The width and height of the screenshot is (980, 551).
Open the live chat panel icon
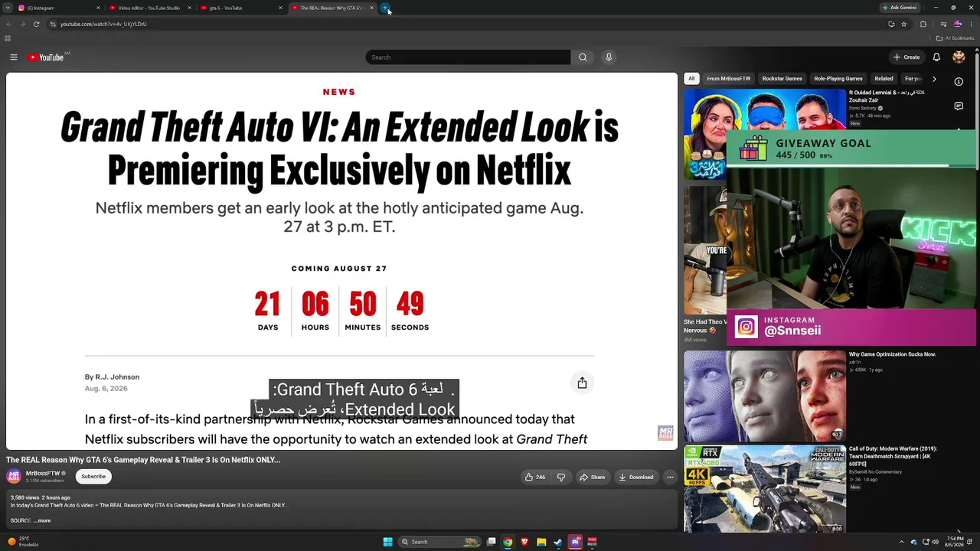point(959,106)
